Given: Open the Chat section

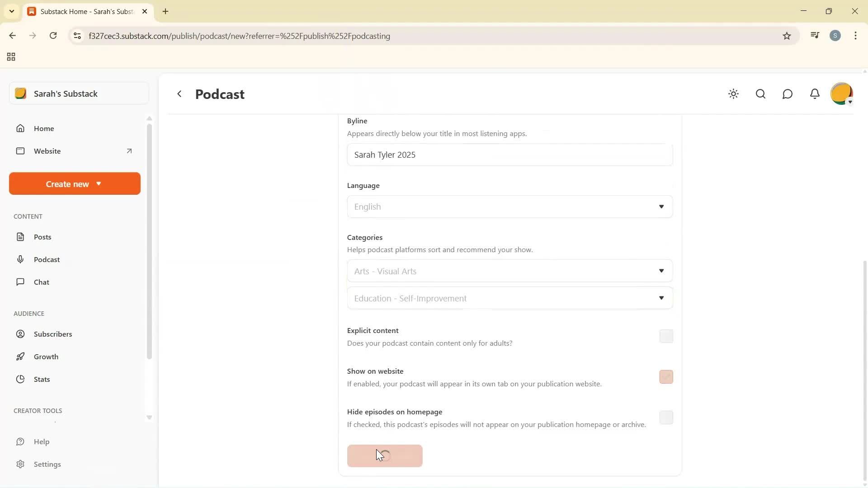Looking at the screenshot, I should (x=41, y=282).
